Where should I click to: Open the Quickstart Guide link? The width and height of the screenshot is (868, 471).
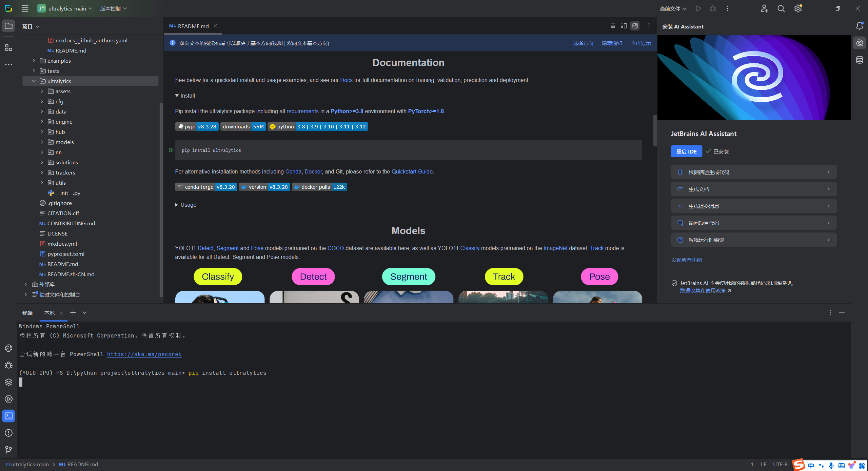point(412,171)
